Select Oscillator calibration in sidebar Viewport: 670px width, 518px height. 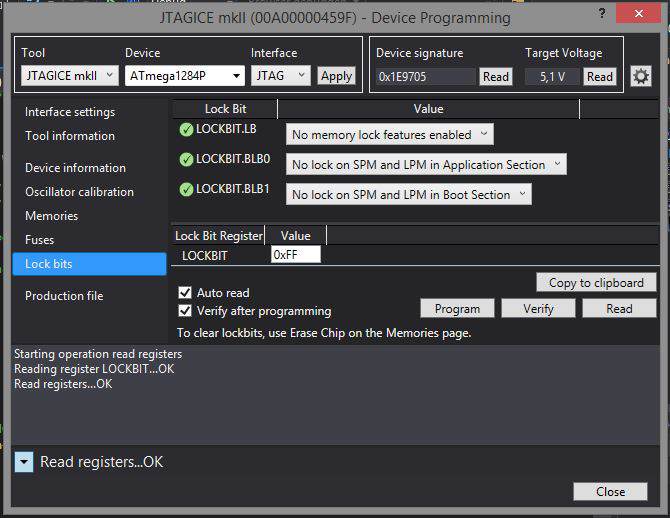79,192
